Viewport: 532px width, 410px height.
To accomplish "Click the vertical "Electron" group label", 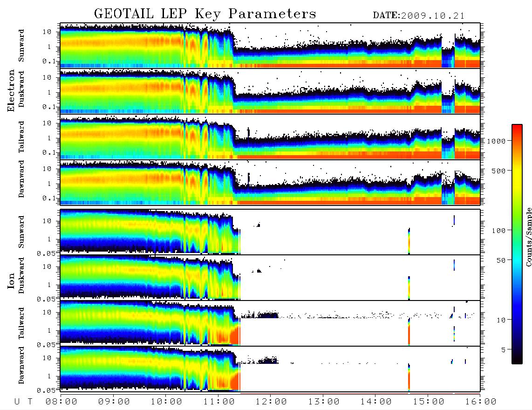I will [11, 90].
